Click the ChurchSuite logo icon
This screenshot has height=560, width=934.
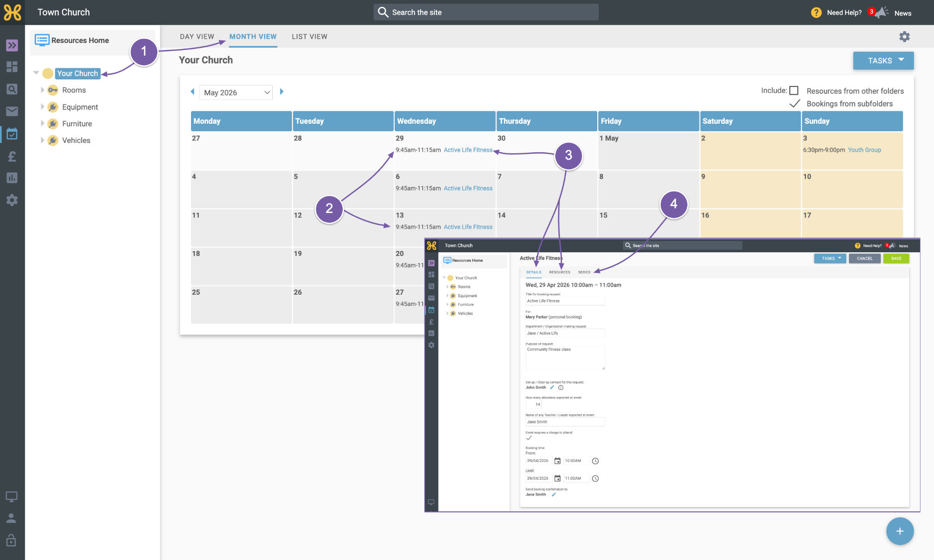tap(13, 13)
